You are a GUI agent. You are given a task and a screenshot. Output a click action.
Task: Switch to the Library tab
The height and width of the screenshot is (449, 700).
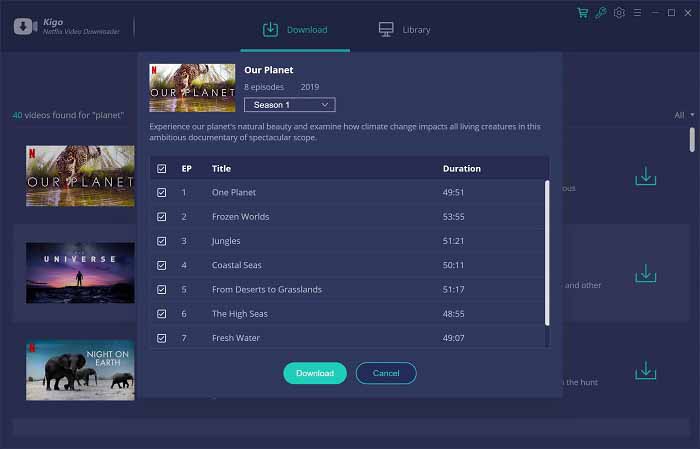click(x=404, y=29)
